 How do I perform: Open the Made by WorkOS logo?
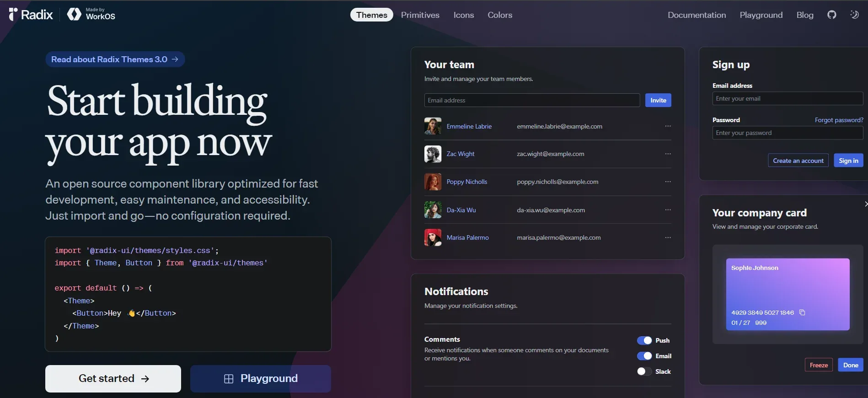coord(91,15)
